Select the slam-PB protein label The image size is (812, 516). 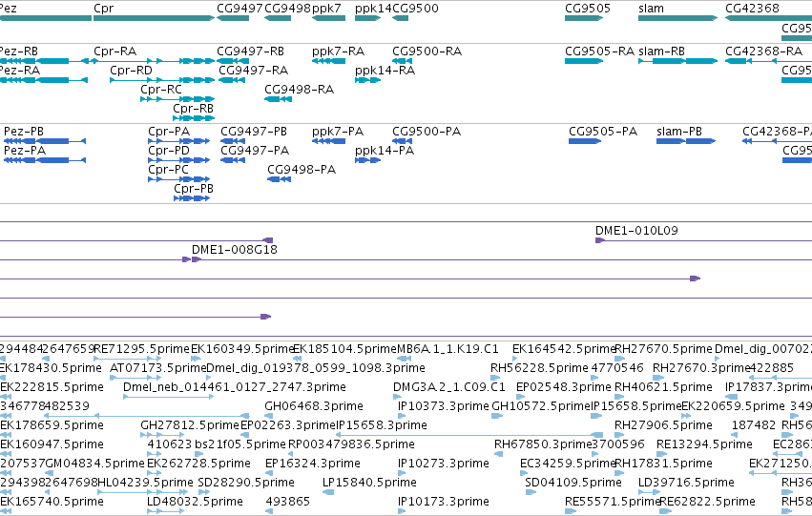pos(679,132)
